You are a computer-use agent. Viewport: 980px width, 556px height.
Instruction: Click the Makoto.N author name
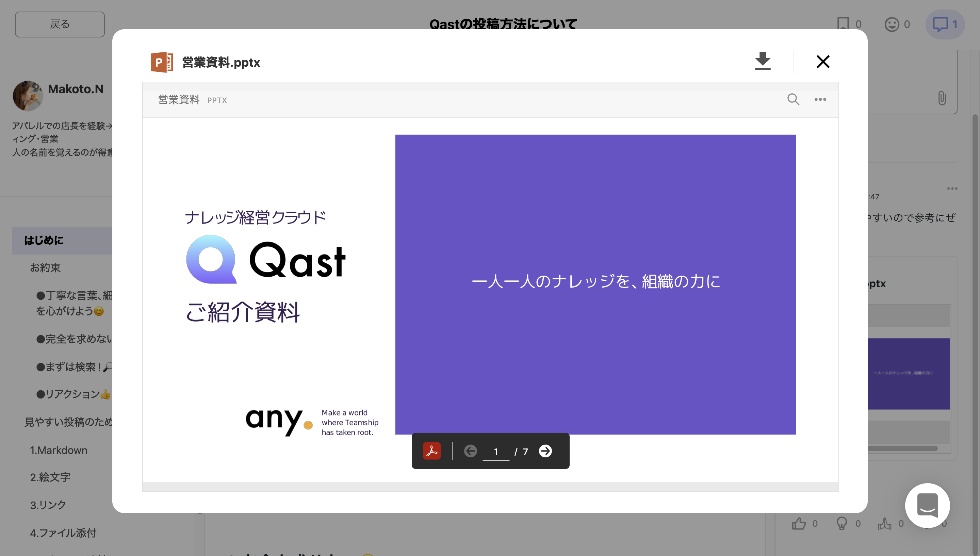(x=76, y=89)
